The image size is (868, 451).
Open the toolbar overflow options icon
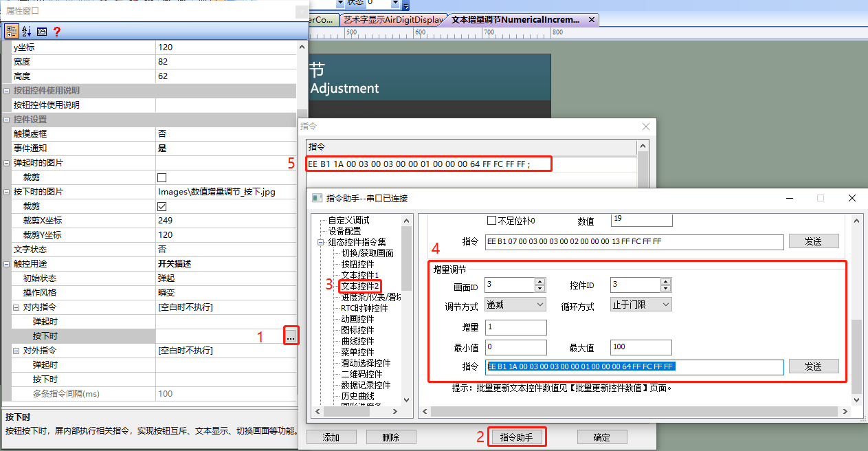point(406,5)
